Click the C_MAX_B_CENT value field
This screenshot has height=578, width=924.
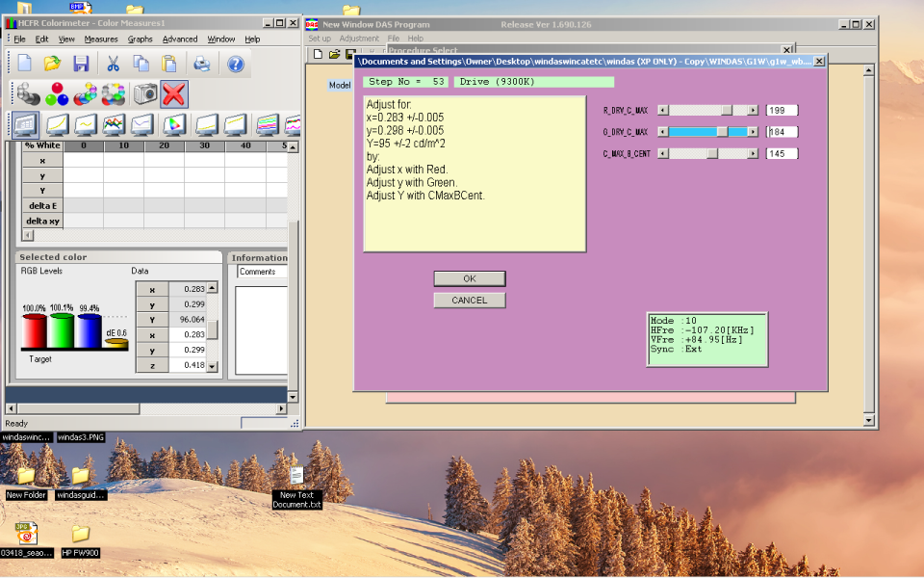(782, 153)
